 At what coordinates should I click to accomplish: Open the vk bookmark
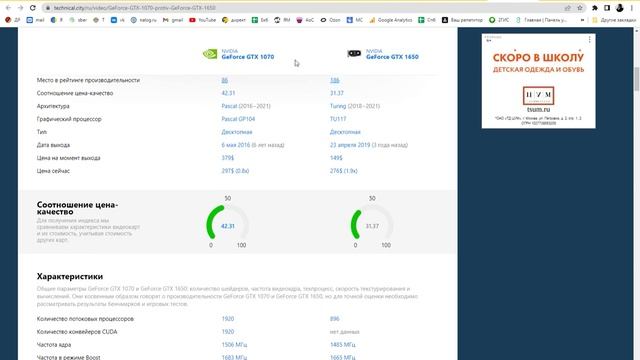point(118,20)
